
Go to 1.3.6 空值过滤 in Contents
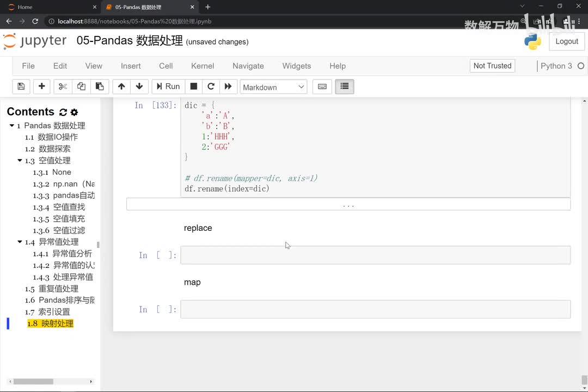click(59, 230)
